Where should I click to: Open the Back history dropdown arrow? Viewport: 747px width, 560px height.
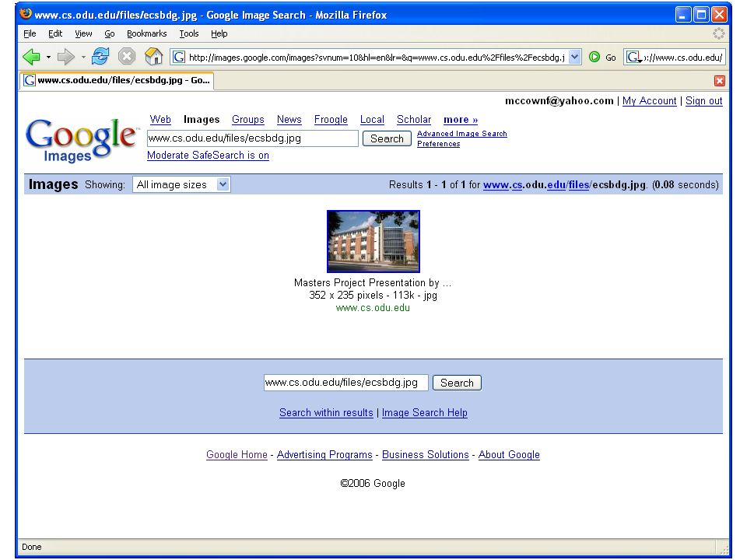click(48, 57)
